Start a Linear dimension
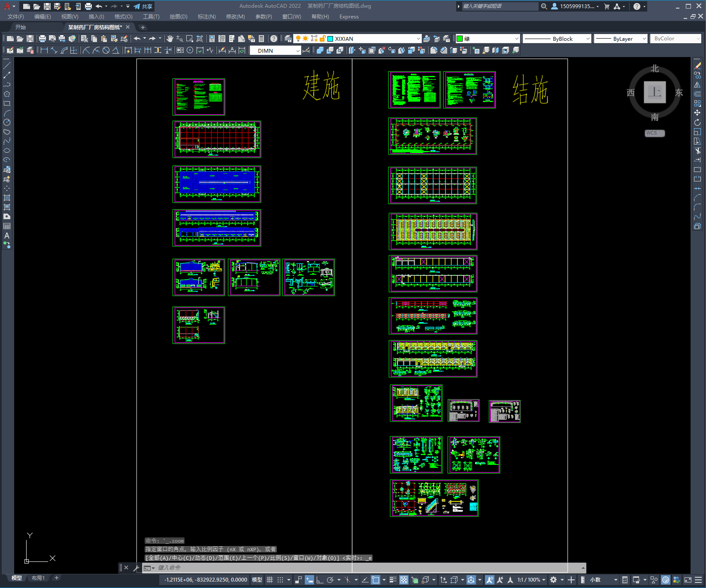Screen dimensions: 706x588 (44, 50)
